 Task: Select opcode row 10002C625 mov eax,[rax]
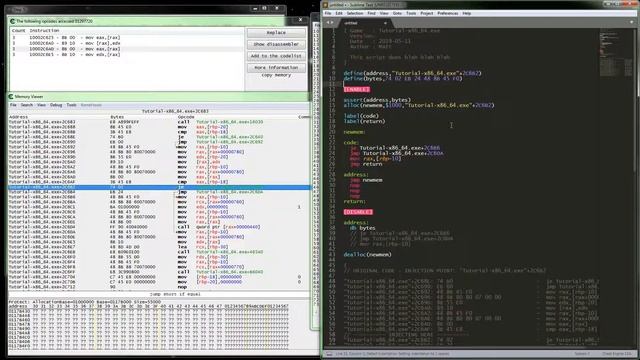tap(127, 38)
